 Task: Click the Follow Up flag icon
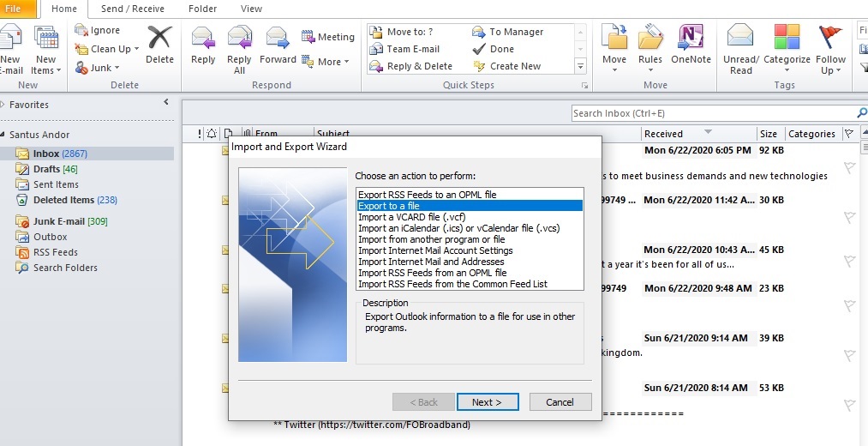point(830,38)
